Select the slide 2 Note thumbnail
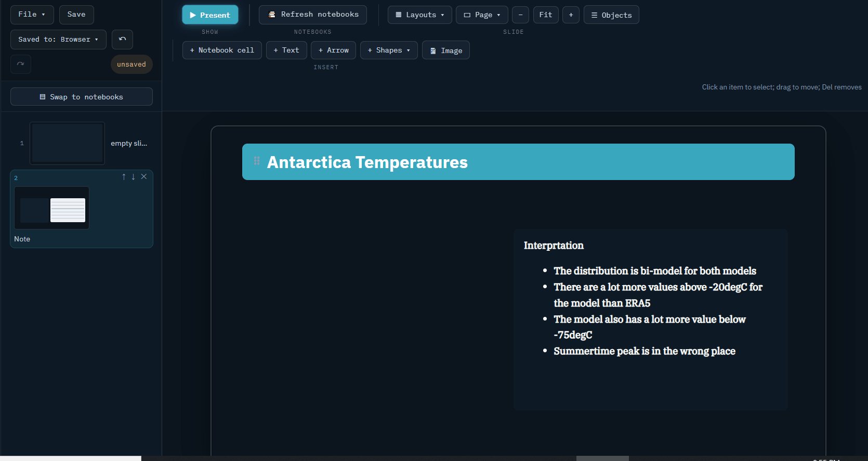868x461 pixels. (x=52, y=208)
